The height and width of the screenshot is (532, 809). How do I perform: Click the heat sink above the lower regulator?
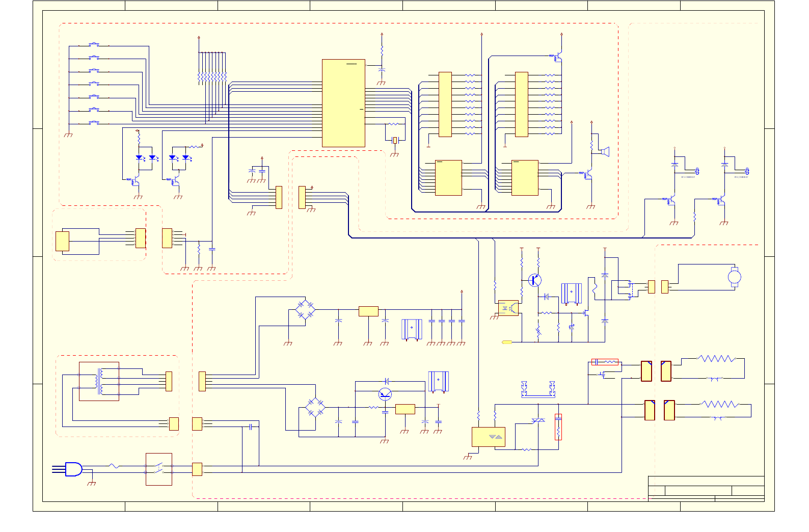coord(438,382)
